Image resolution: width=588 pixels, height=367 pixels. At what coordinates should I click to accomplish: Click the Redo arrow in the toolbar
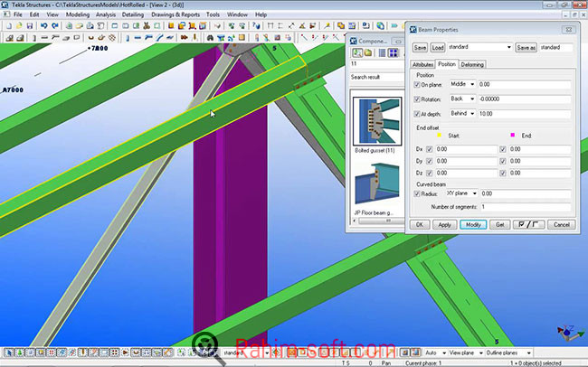click(54, 25)
